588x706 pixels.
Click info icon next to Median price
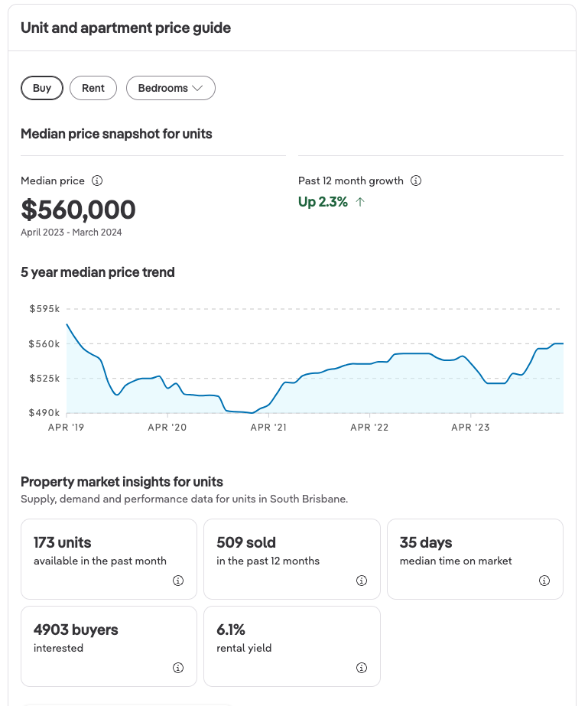[x=97, y=181]
